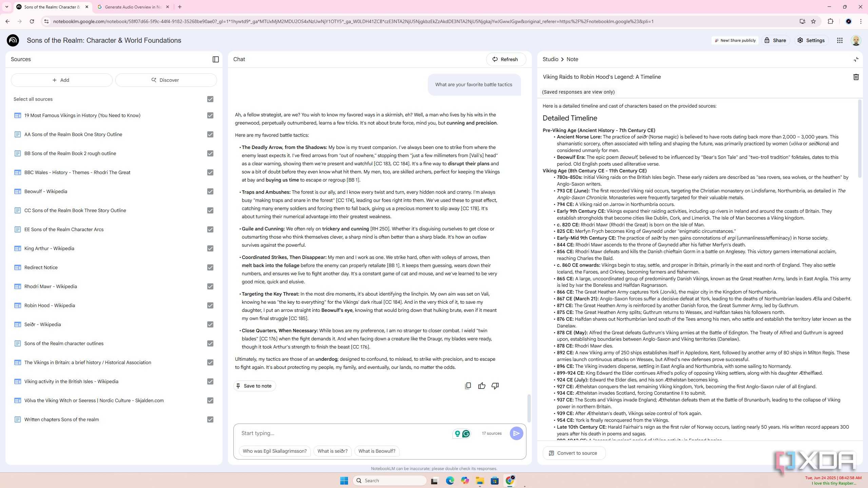This screenshot has width=868, height=488.
Task: Select 'What is seiðr?' suggested question
Action: pos(332,451)
